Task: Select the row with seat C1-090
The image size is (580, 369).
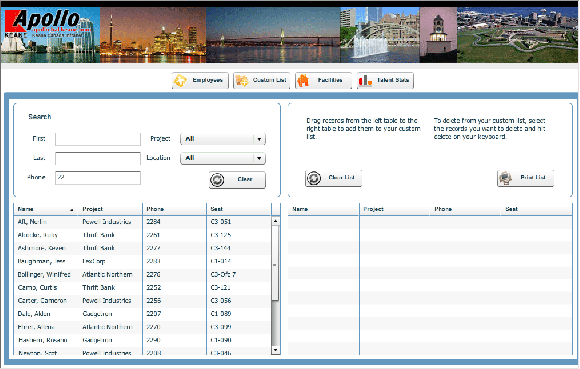Action: [142, 340]
